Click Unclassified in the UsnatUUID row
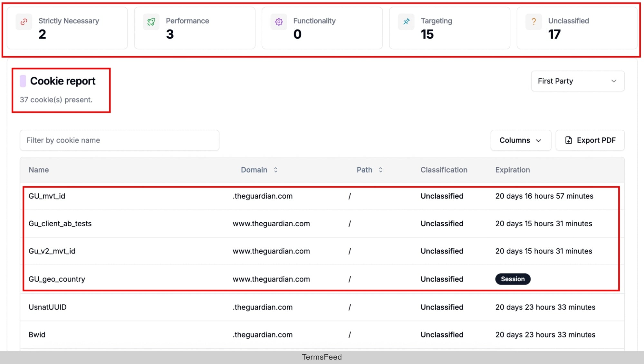Image resolution: width=644 pixels, height=364 pixels. point(442,307)
